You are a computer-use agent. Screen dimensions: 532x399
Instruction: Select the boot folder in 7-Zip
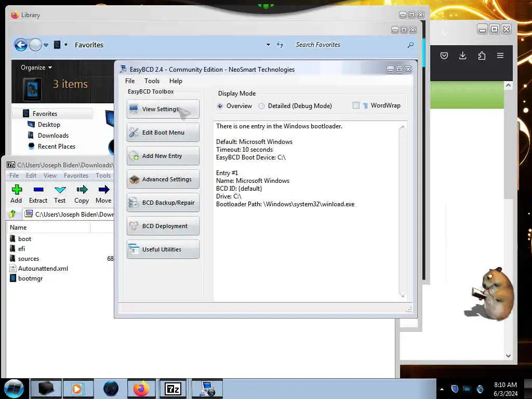pos(24,239)
